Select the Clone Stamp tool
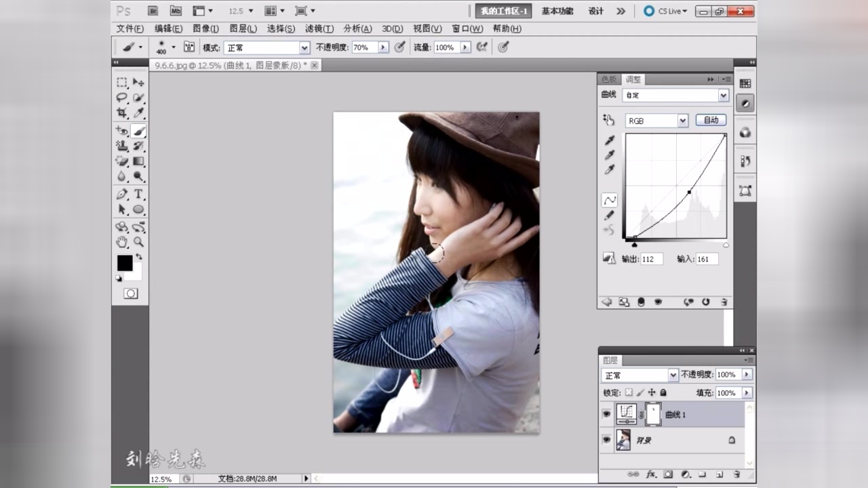Viewport: 868px width, 488px height. tap(121, 146)
